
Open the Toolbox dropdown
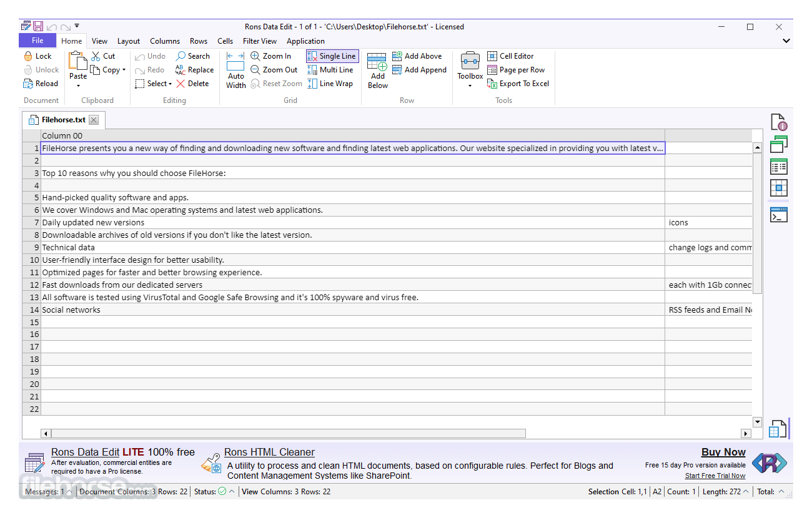click(x=470, y=86)
